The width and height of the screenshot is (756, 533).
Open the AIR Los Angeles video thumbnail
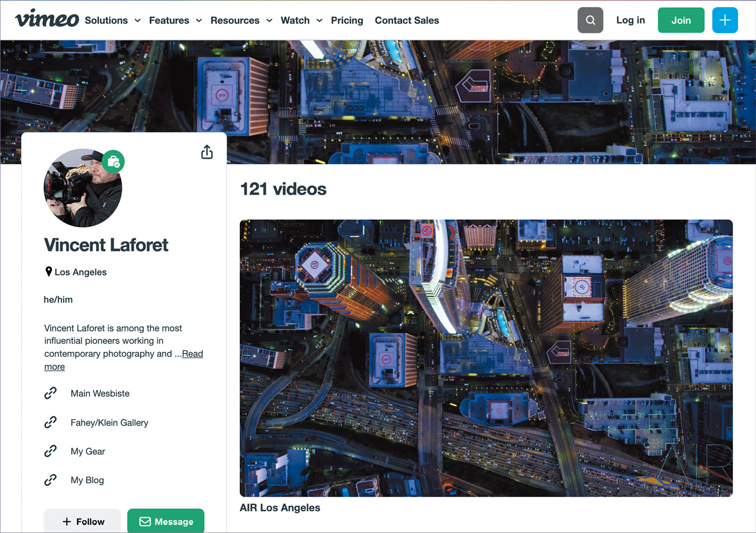[486, 358]
